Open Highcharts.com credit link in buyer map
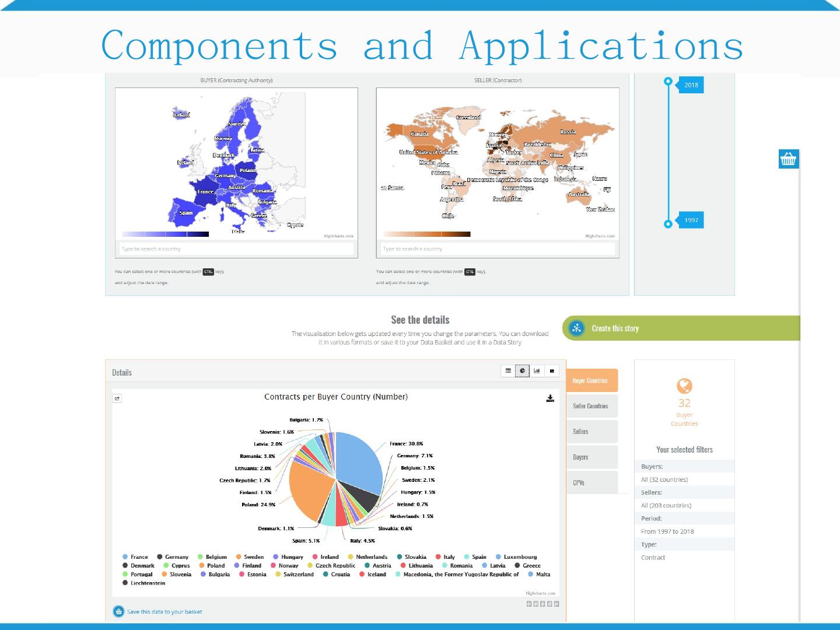840x630 pixels. 339,236
